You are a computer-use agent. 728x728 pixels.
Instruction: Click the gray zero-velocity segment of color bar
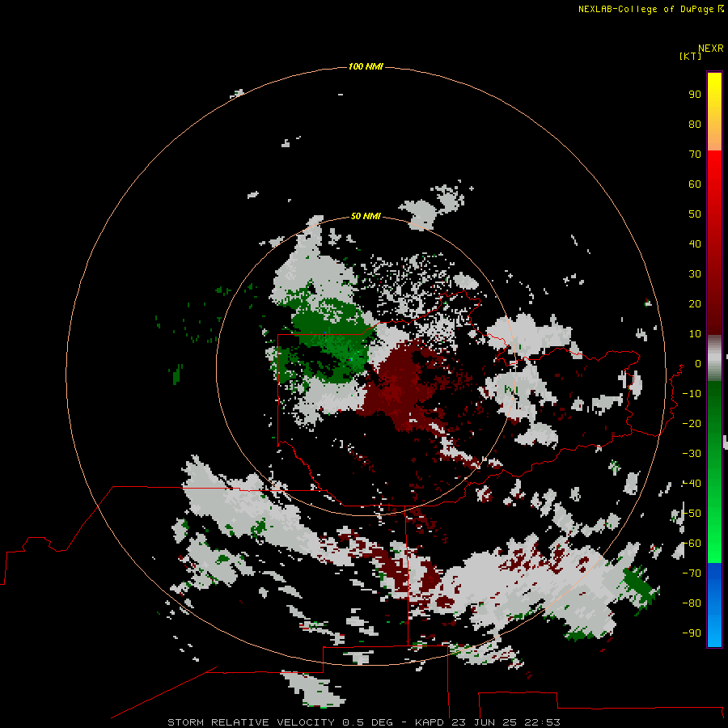(x=714, y=358)
